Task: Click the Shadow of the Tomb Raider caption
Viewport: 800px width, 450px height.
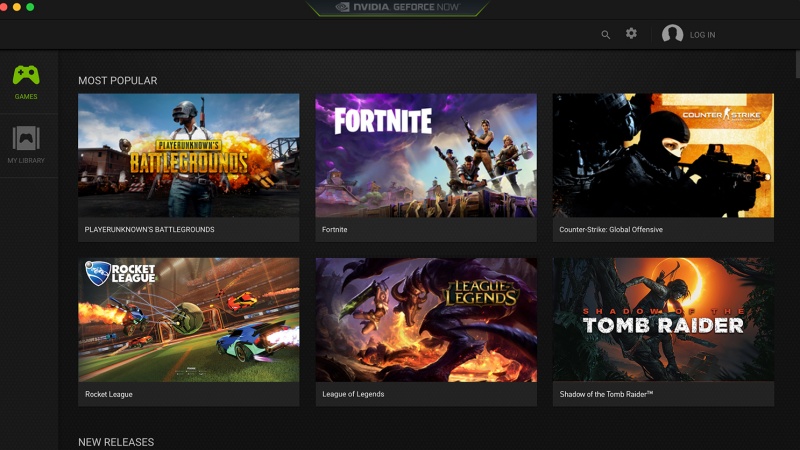Action: coord(606,394)
